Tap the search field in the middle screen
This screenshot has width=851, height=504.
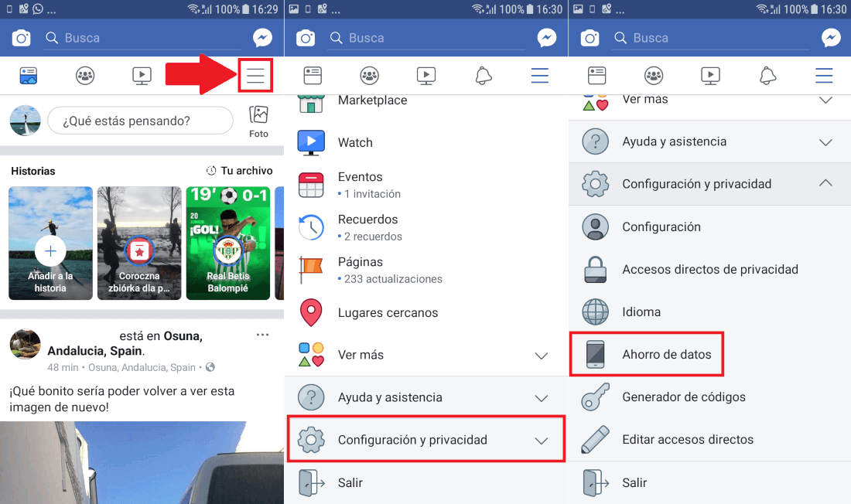tap(426, 38)
